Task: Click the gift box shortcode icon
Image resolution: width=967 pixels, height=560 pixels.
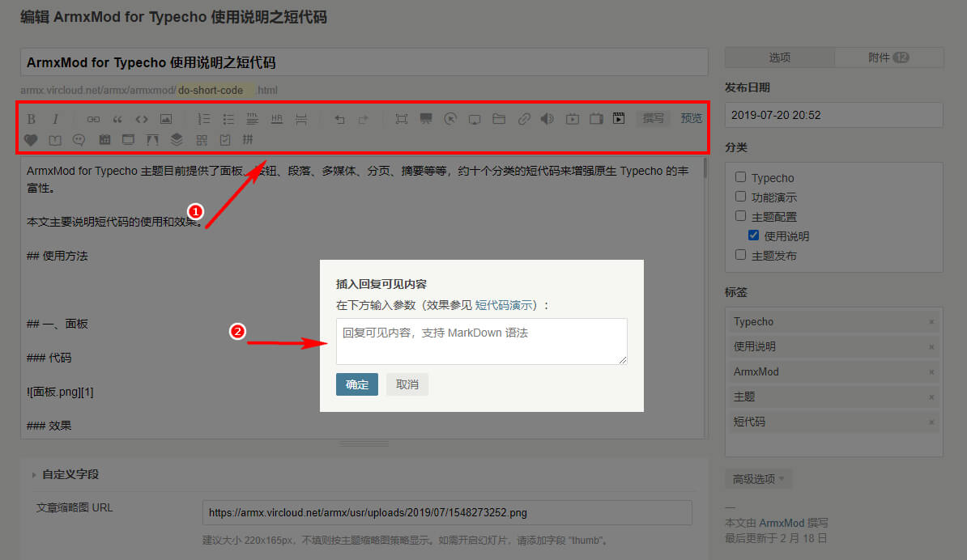Action: [x=104, y=140]
